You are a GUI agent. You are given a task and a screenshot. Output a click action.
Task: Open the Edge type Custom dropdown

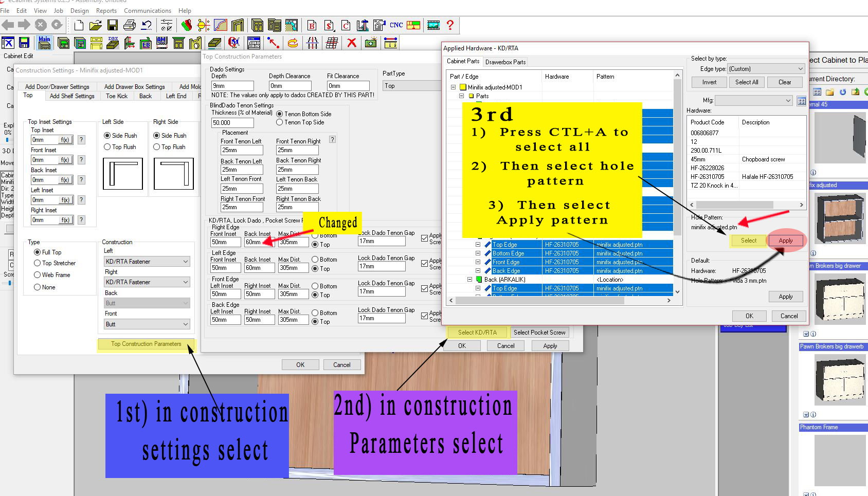(766, 69)
